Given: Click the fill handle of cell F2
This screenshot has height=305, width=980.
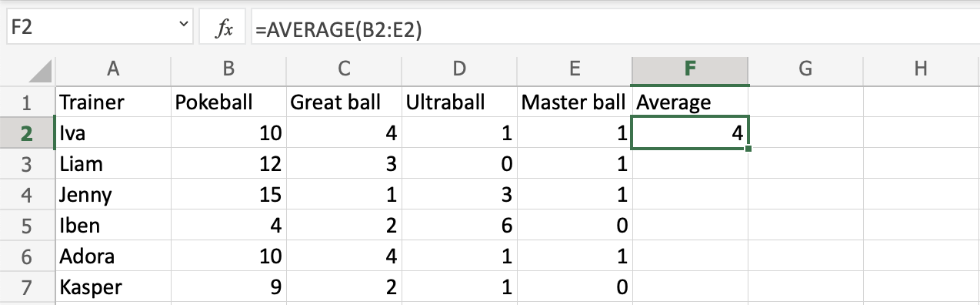Looking at the screenshot, I should click(748, 148).
